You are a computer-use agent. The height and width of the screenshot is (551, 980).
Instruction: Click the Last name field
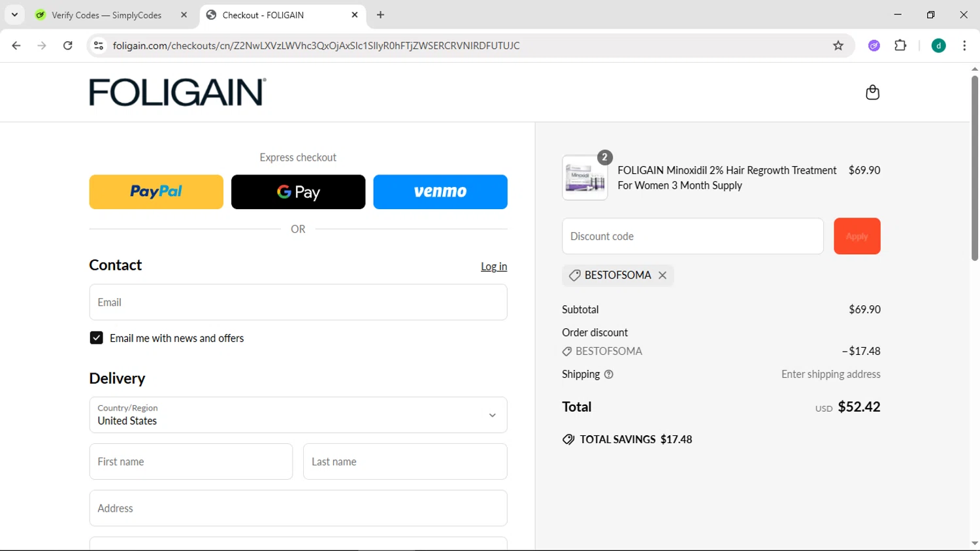405,461
